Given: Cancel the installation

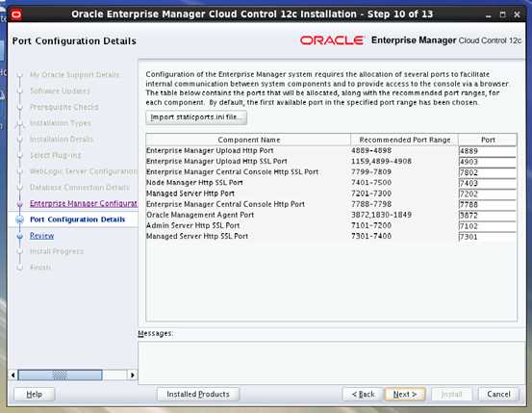Looking at the screenshot, I should click(x=498, y=395).
